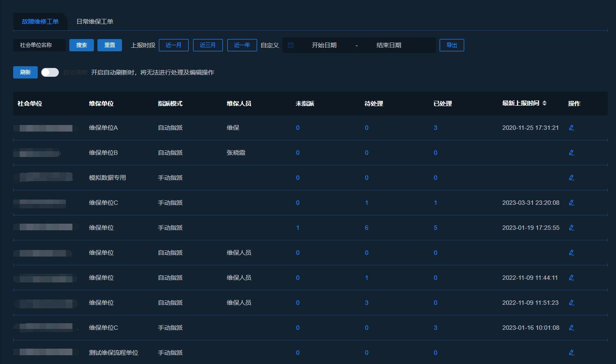
Task: Open 未指派 count 0 for 维保单位B
Action: pos(297,153)
